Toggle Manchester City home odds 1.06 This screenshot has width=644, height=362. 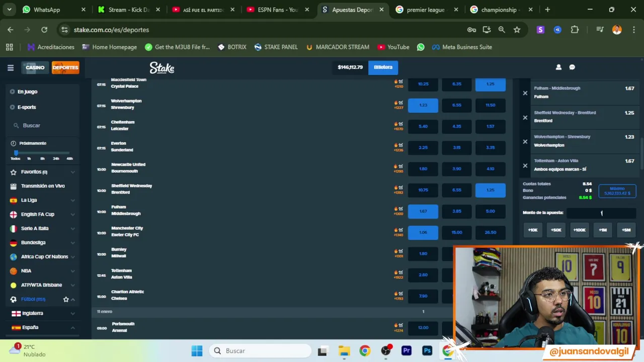pyautogui.click(x=423, y=232)
